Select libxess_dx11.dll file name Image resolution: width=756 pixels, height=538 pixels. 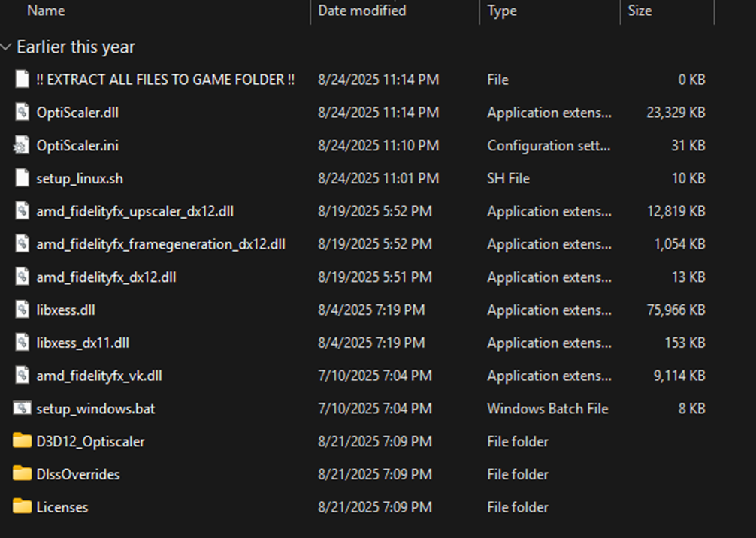pos(83,343)
